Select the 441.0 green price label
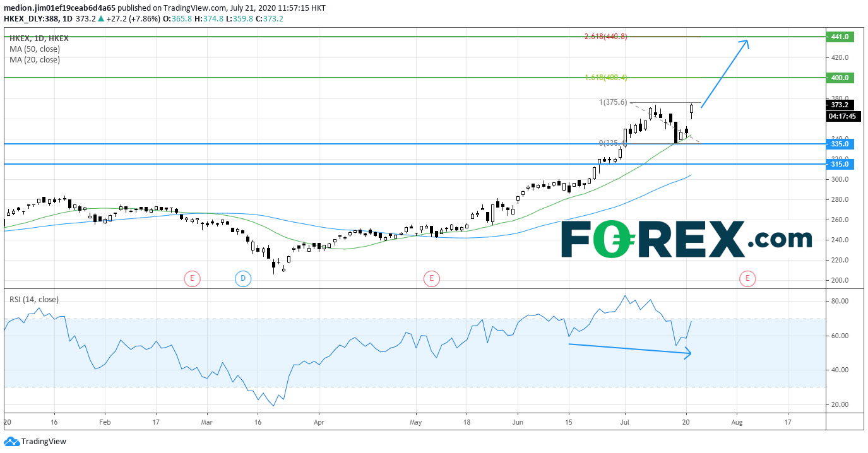This screenshot has height=453, width=868. (840, 37)
